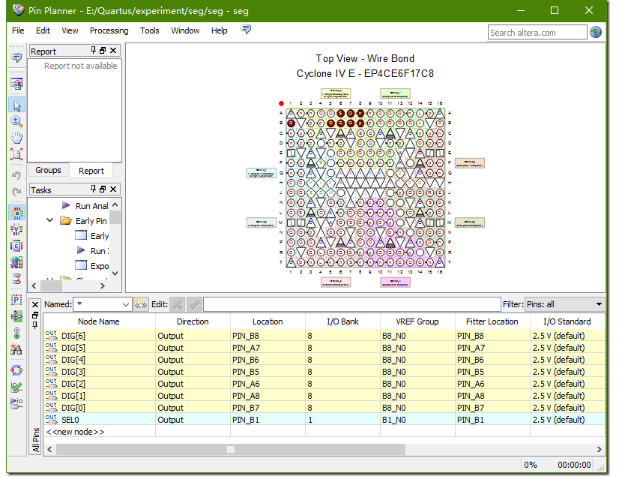The image size is (633, 477).
Task: Open the pin legend window icon
Action: click(x=17, y=84)
